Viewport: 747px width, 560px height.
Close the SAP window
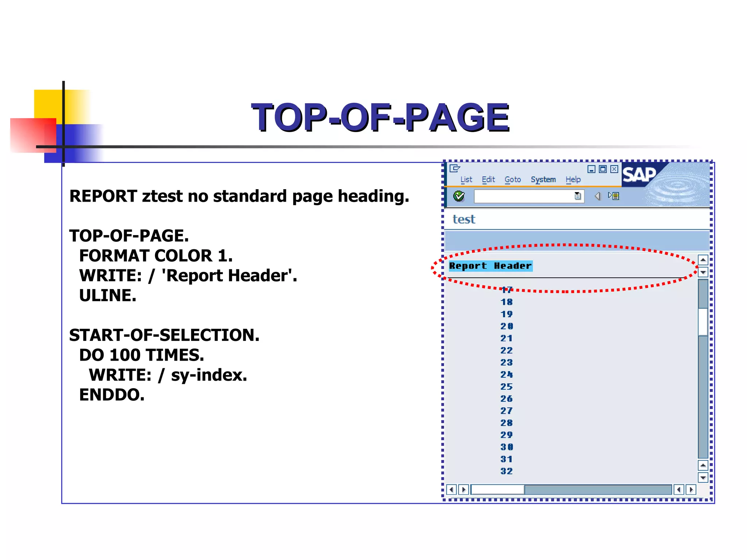point(614,169)
